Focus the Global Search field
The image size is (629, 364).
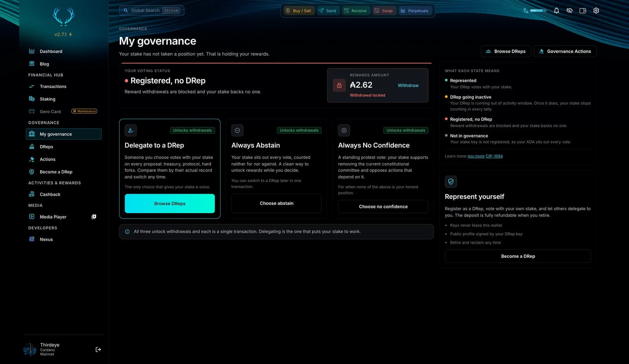(x=152, y=11)
